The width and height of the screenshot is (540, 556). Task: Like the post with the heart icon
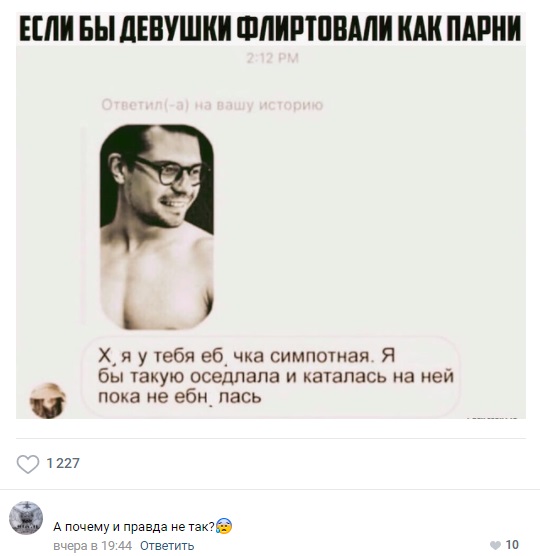click(28, 463)
